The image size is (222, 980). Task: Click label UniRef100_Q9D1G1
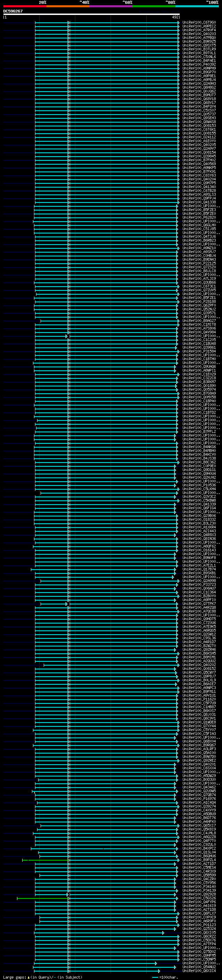click(199, 469)
